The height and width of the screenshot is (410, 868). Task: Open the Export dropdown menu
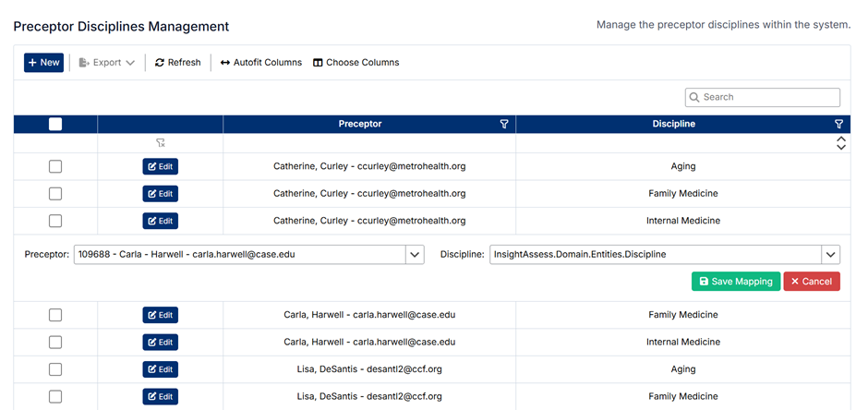tap(107, 63)
